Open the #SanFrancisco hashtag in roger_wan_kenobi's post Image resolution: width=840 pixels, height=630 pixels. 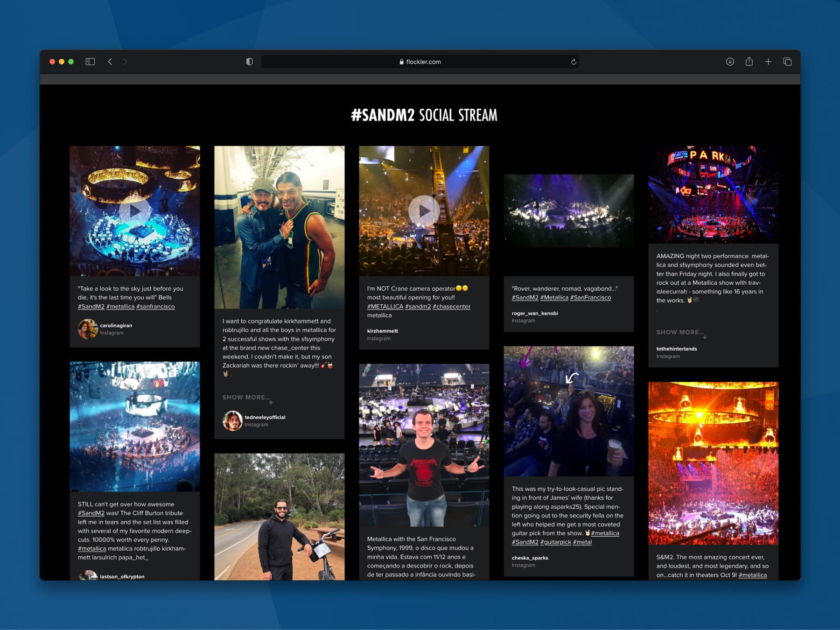[x=590, y=297]
